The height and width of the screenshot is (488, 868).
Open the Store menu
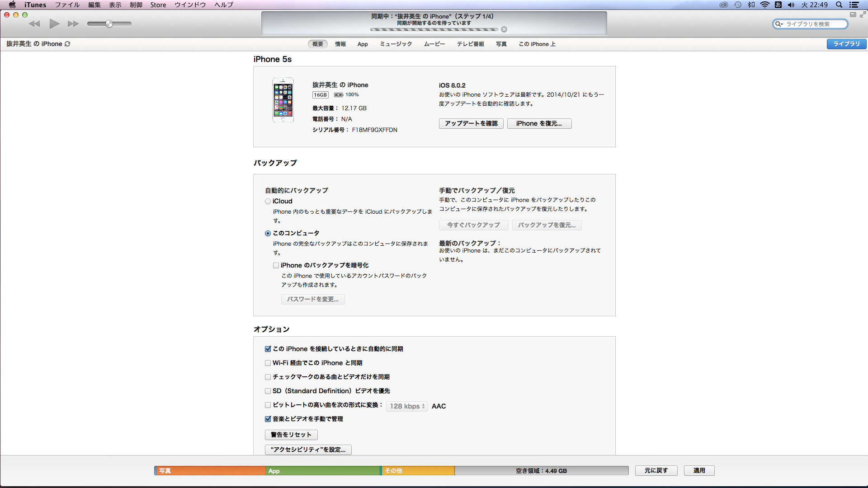pyautogui.click(x=158, y=5)
